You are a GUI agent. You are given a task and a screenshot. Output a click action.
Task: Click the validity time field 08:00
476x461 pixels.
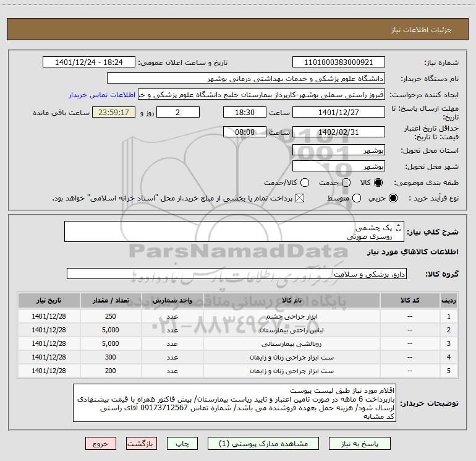[x=245, y=132]
